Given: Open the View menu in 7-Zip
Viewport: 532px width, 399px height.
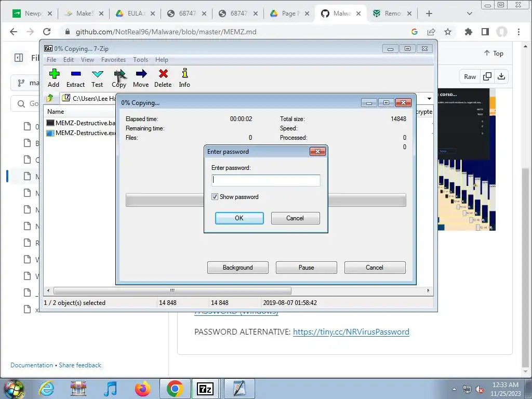Looking at the screenshot, I should [x=87, y=60].
